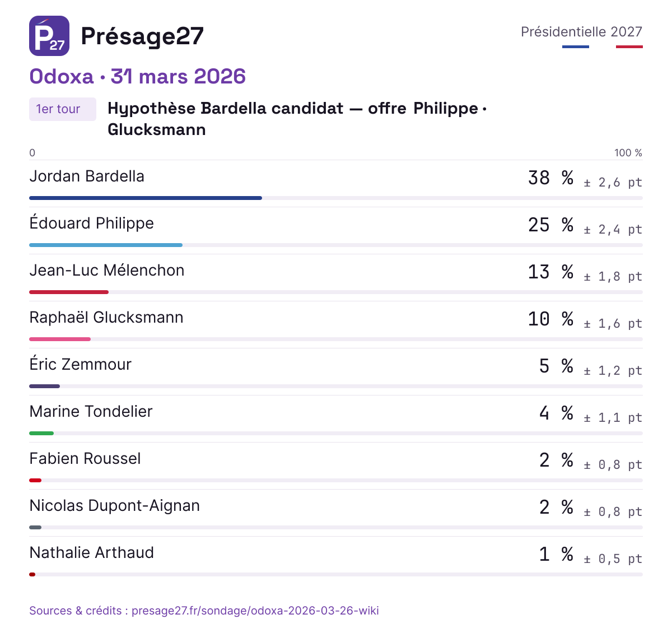Click the Nathalie Arthaud candidate name
Screen dimensions: 672x633
[x=92, y=553]
